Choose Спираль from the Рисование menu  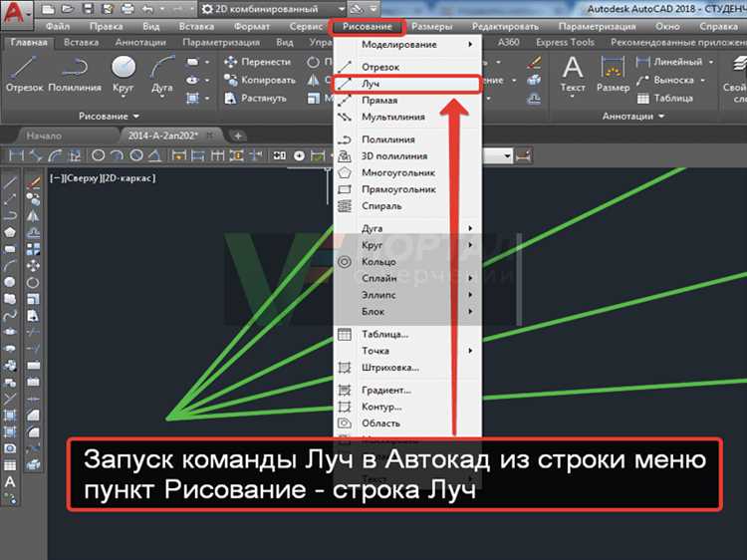(407, 206)
